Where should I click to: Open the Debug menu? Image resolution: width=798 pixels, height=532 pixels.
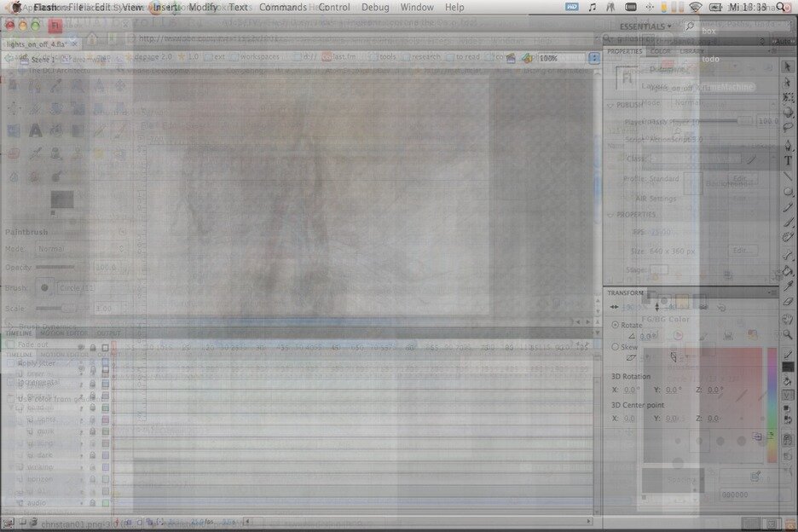pyautogui.click(x=375, y=7)
